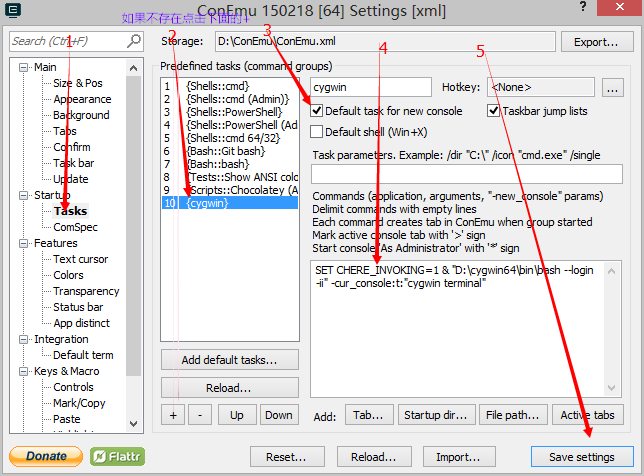Toggle Taskbar jump lists checkbox
This screenshot has height=476, width=644.
(x=493, y=111)
